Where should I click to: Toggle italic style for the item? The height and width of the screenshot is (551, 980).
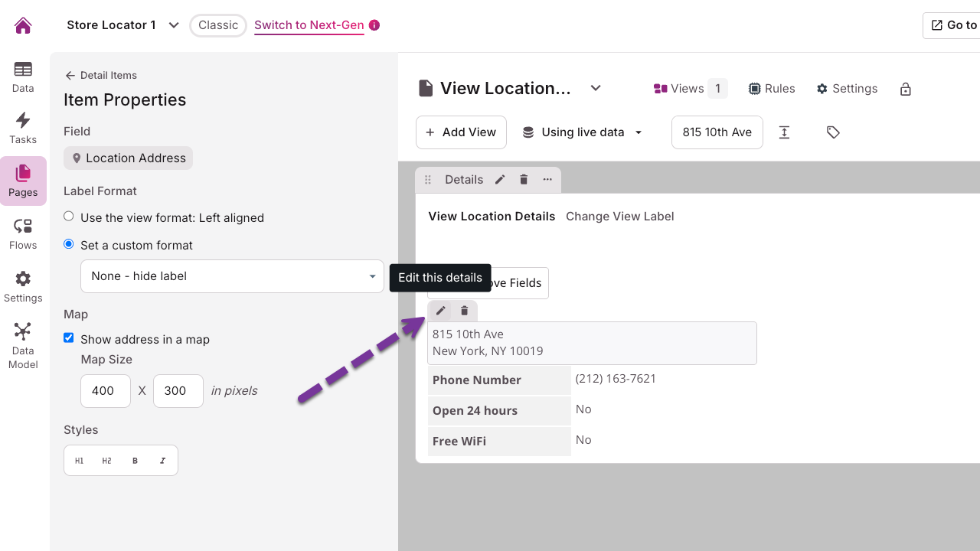click(162, 461)
